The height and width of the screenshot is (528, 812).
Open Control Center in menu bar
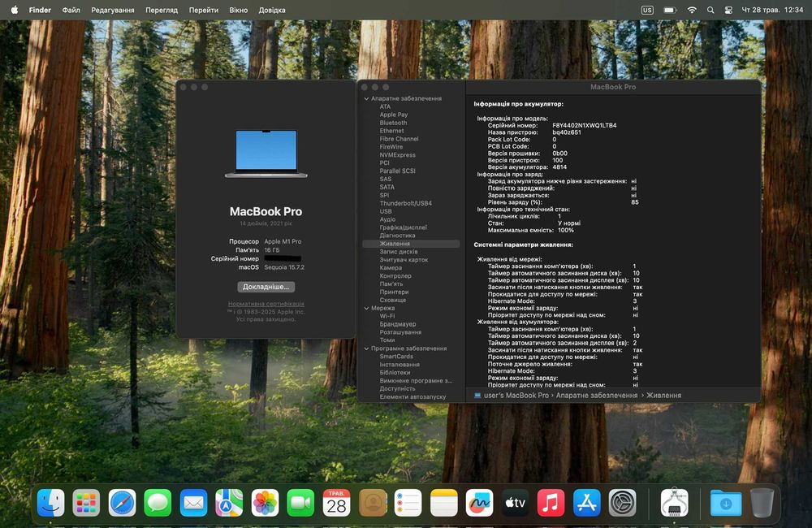pyautogui.click(x=728, y=10)
